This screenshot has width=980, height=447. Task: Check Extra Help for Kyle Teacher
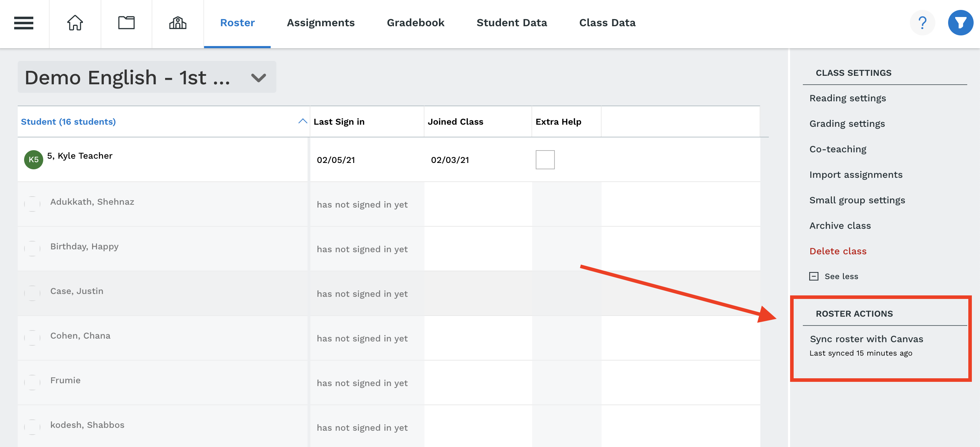coord(545,159)
